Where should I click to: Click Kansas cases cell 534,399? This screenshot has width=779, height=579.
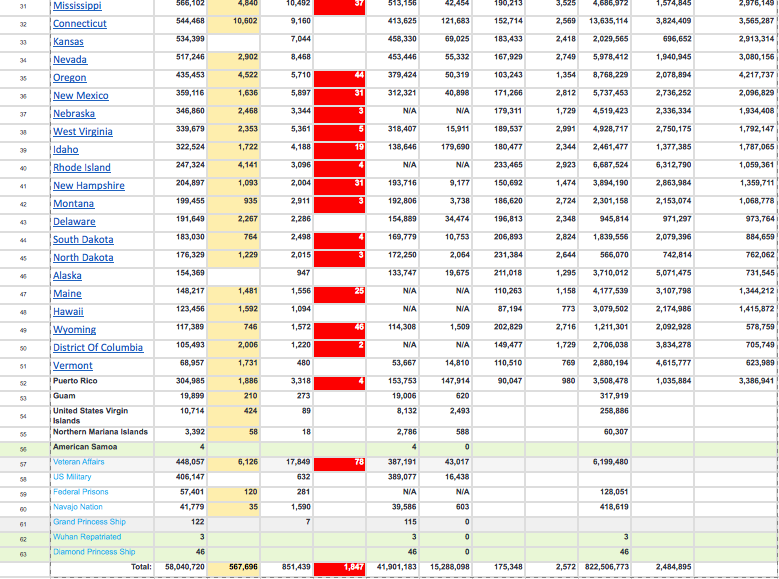pos(190,39)
